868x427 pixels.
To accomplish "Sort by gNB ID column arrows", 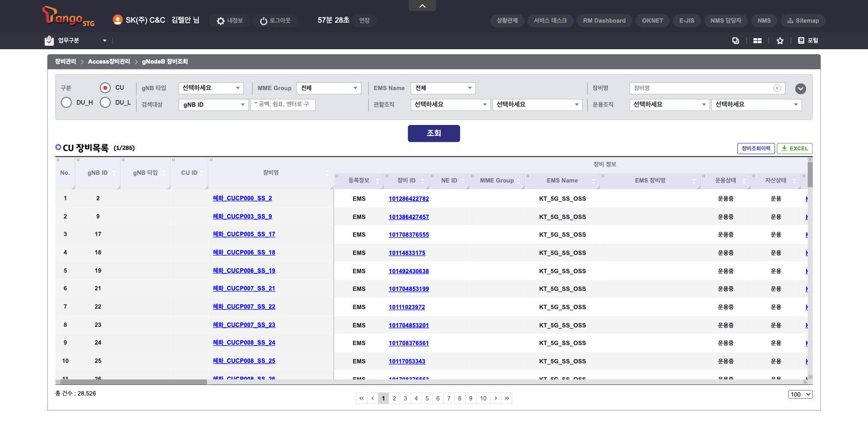I will coord(114,173).
